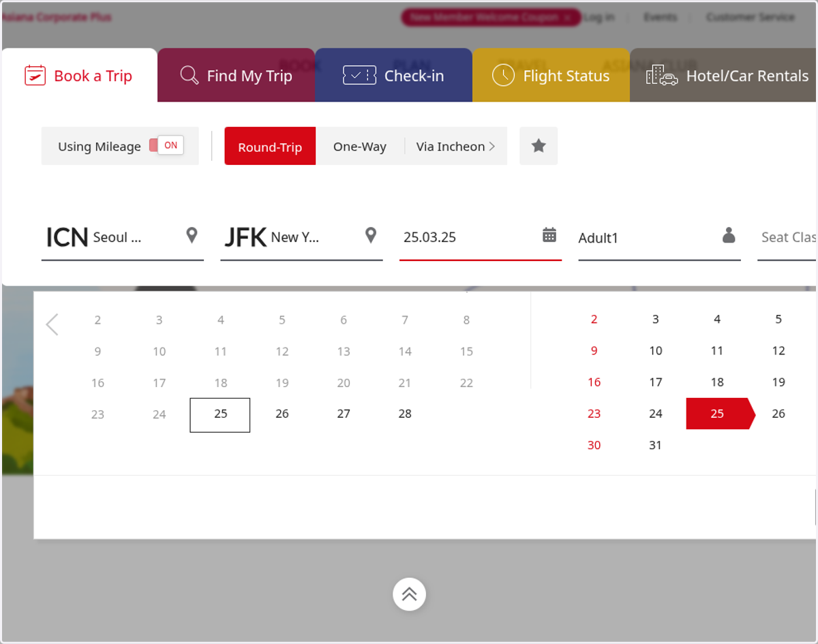Select day 10 in right calendar
Screen dimensions: 818x644
(x=656, y=351)
